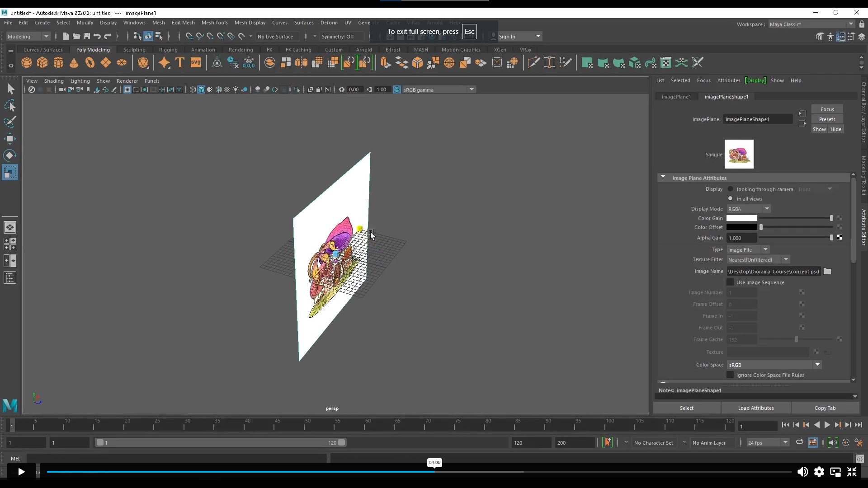
Task: Activate the Multi-Cut tool icon
Action: tap(534, 62)
